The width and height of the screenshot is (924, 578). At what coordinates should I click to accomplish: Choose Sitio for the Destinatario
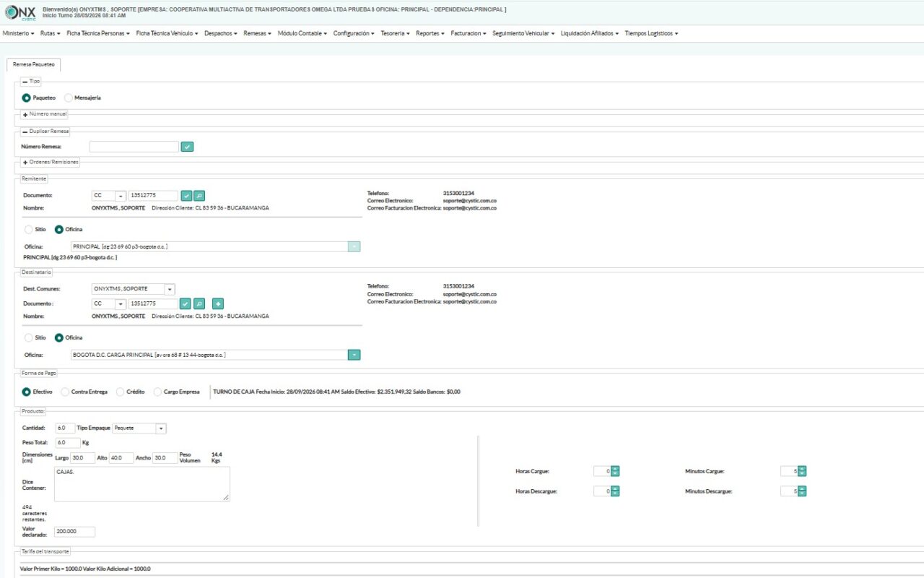(x=29, y=337)
